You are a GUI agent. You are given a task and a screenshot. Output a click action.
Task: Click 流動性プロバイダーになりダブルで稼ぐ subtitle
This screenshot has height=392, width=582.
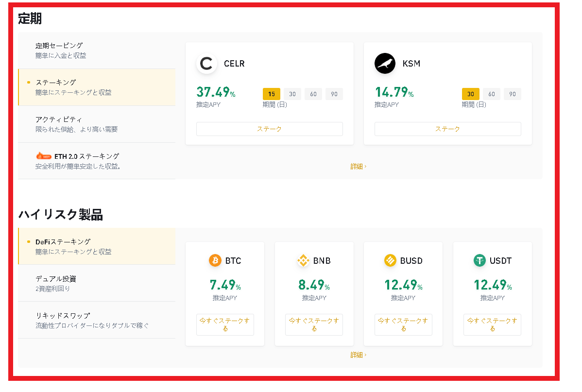(92, 325)
